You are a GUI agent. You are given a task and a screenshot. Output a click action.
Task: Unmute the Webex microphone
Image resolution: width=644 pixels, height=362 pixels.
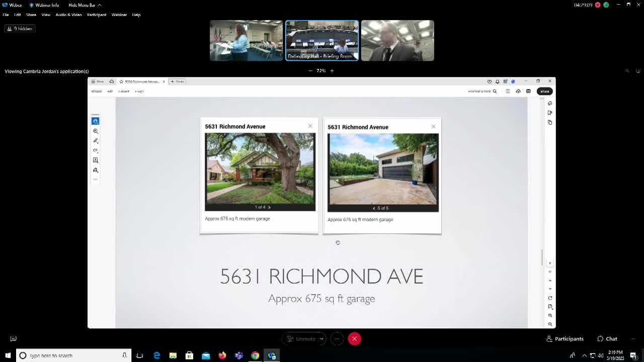click(301, 339)
